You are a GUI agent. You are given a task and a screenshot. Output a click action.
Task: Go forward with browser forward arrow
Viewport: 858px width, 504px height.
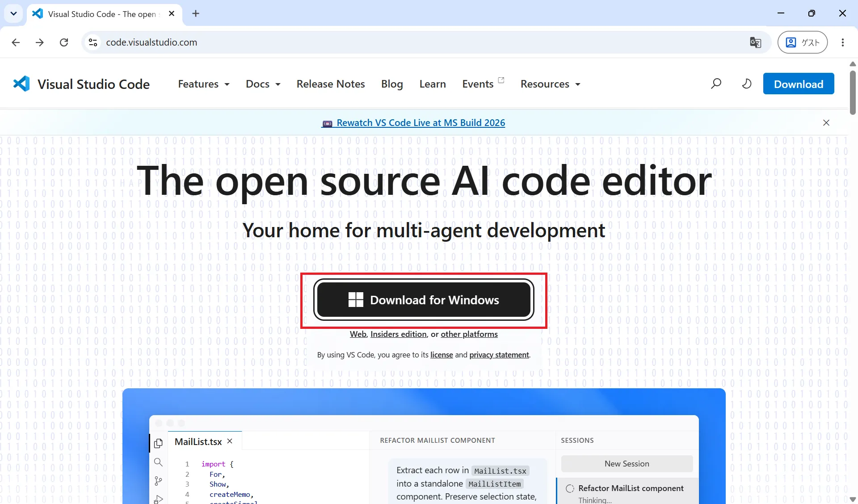(40, 42)
